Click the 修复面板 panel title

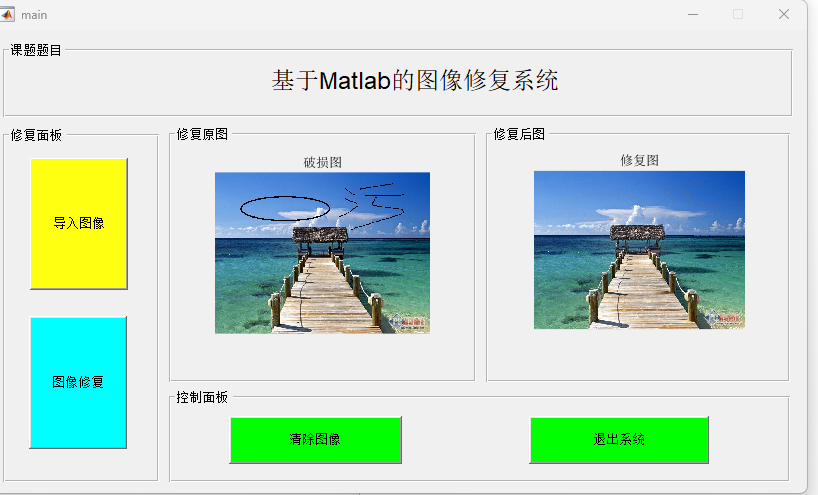click(x=36, y=135)
